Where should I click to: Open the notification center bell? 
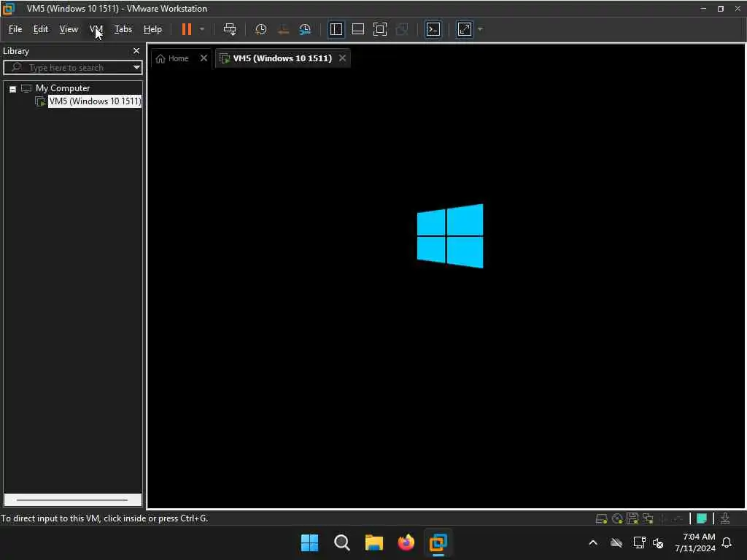727,542
